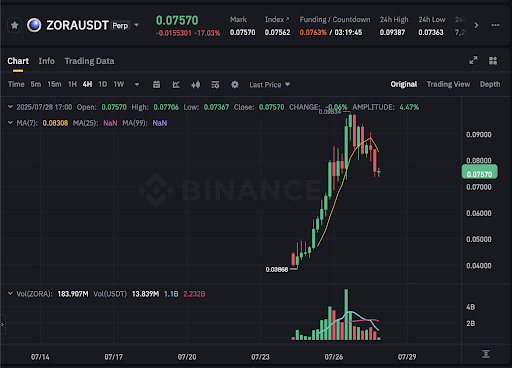
Task: Click the tallest green volume bar
Action: 346,314
